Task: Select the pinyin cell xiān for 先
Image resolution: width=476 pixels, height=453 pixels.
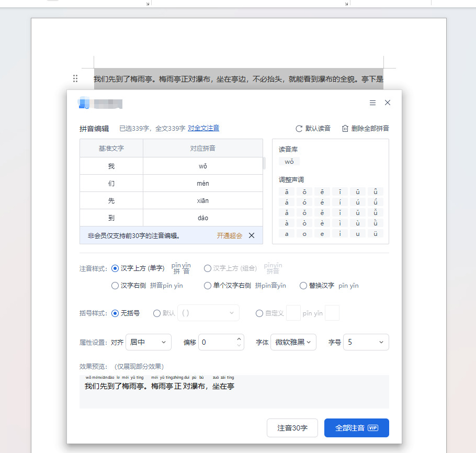Action: coord(203,201)
